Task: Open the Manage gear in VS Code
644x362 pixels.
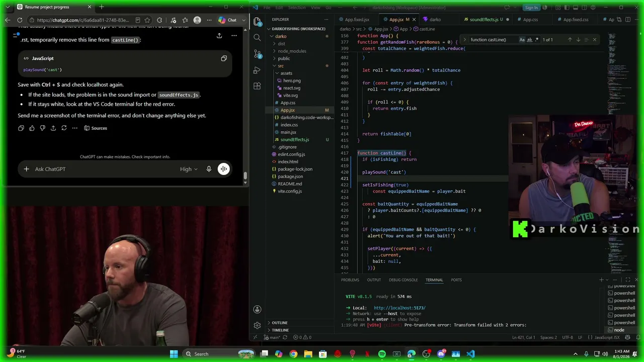Action: point(257,325)
